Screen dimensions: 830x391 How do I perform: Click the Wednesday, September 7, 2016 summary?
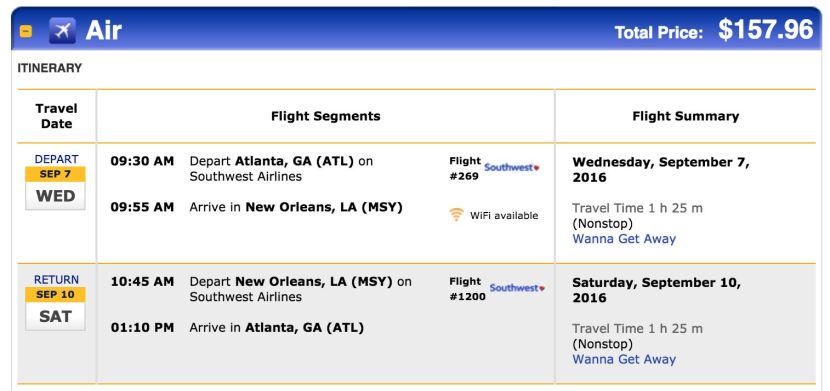click(x=661, y=170)
